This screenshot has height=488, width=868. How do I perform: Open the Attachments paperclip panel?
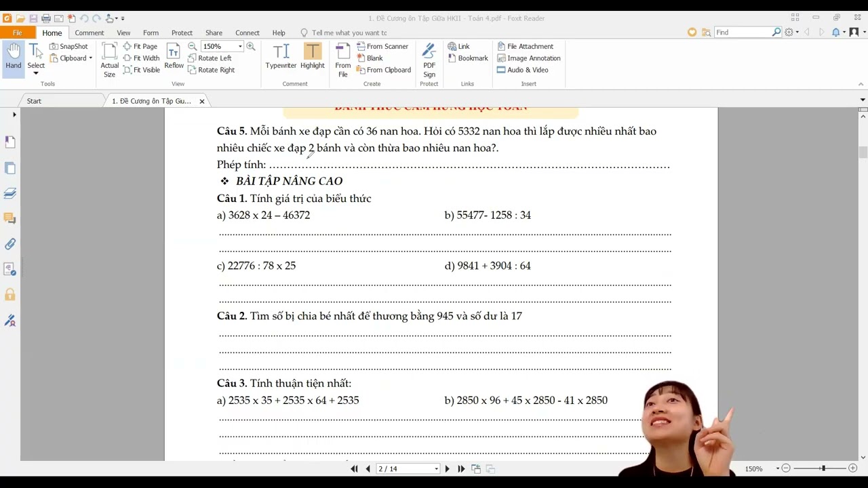pos(10,244)
